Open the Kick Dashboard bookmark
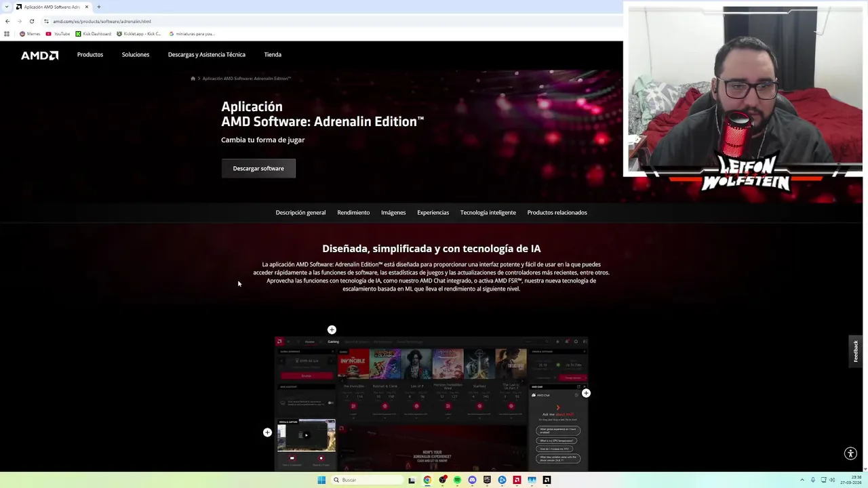The width and height of the screenshot is (868, 488). point(94,34)
